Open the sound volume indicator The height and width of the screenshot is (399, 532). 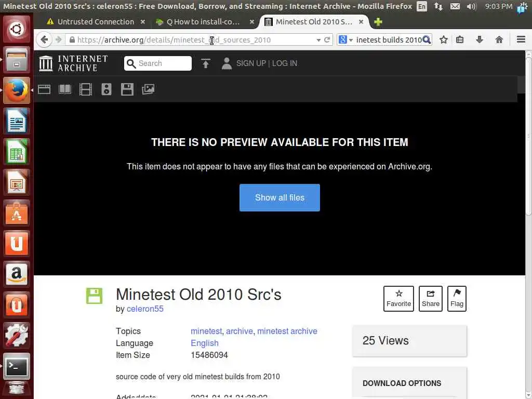click(472, 6)
